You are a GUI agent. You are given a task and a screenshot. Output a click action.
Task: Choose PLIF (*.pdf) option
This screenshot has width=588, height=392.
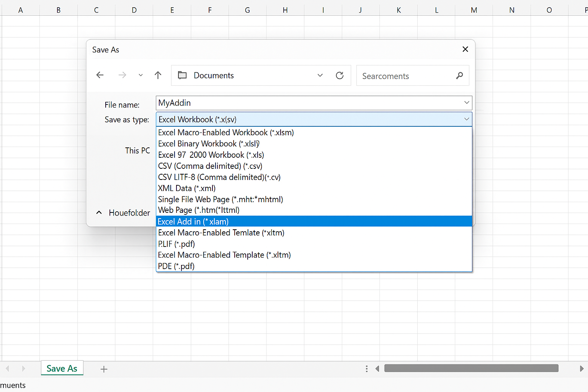click(x=314, y=243)
